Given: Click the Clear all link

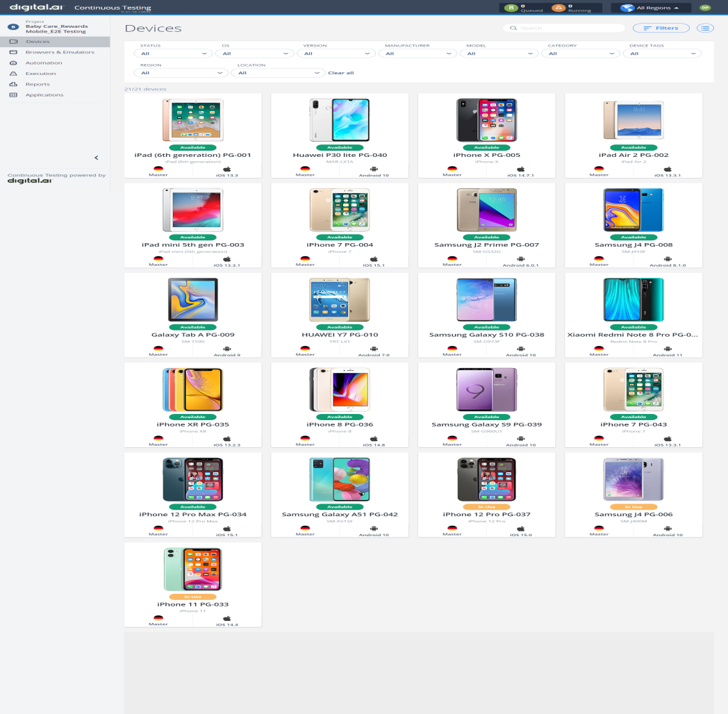Looking at the screenshot, I should pos(341,74).
